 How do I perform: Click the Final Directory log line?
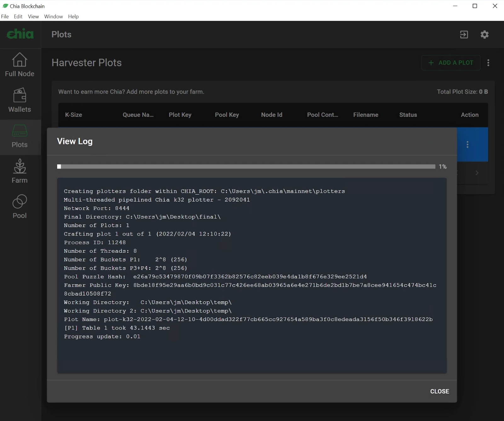(x=142, y=217)
